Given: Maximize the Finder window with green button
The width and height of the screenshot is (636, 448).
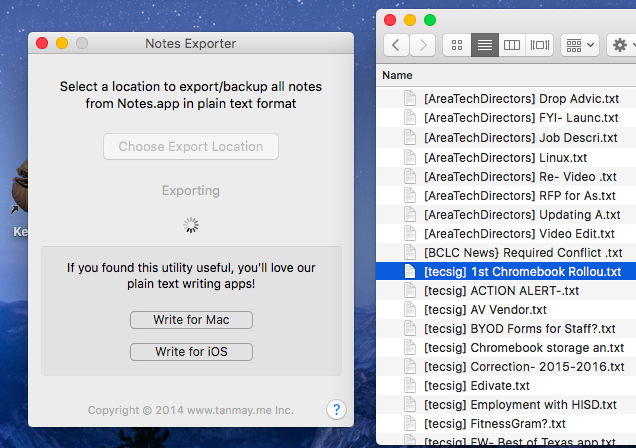Looking at the screenshot, I should (x=430, y=20).
